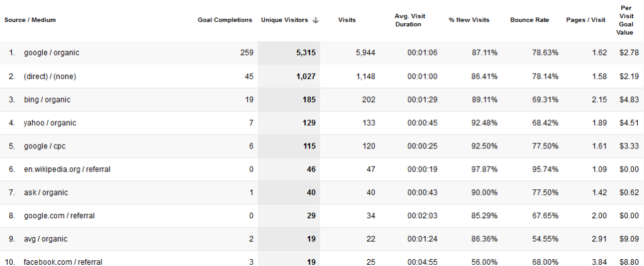The width and height of the screenshot is (644, 266).
Task: Sort by Bounce Rate column
Action: (x=530, y=20)
